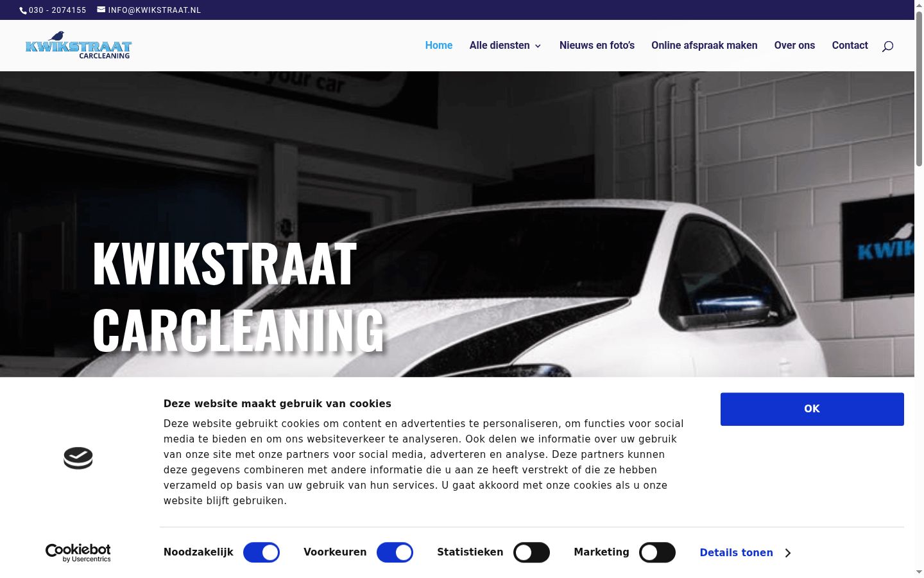The width and height of the screenshot is (924, 578).
Task: Toggle the Noodzakelijk cookie switch
Action: point(261,552)
